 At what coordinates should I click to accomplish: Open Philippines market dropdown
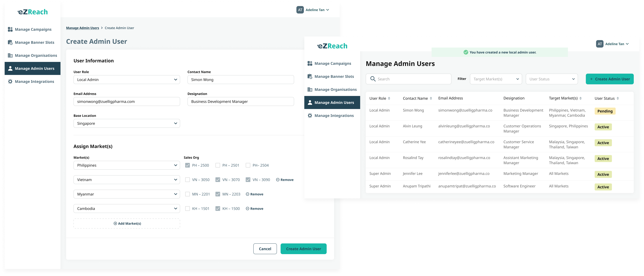(127, 165)
